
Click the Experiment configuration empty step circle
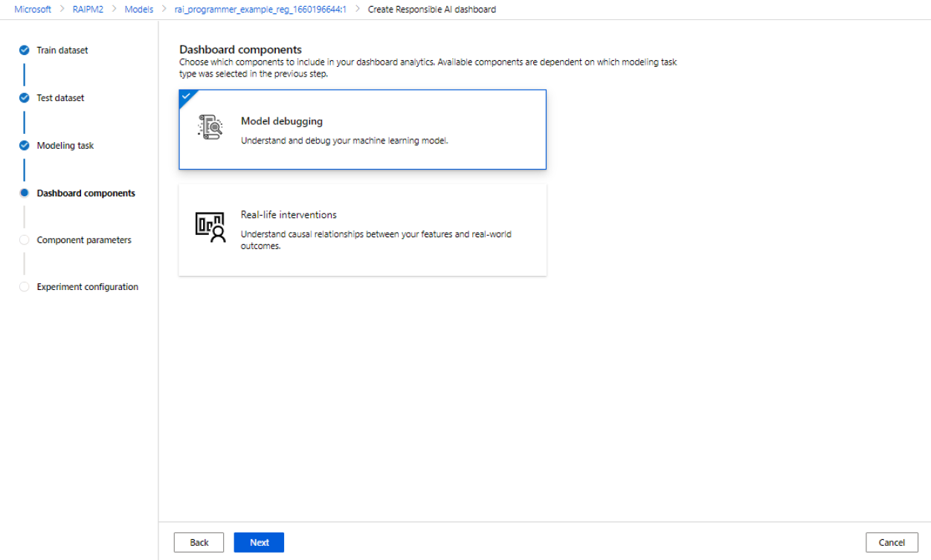click(x=24, y=287)
